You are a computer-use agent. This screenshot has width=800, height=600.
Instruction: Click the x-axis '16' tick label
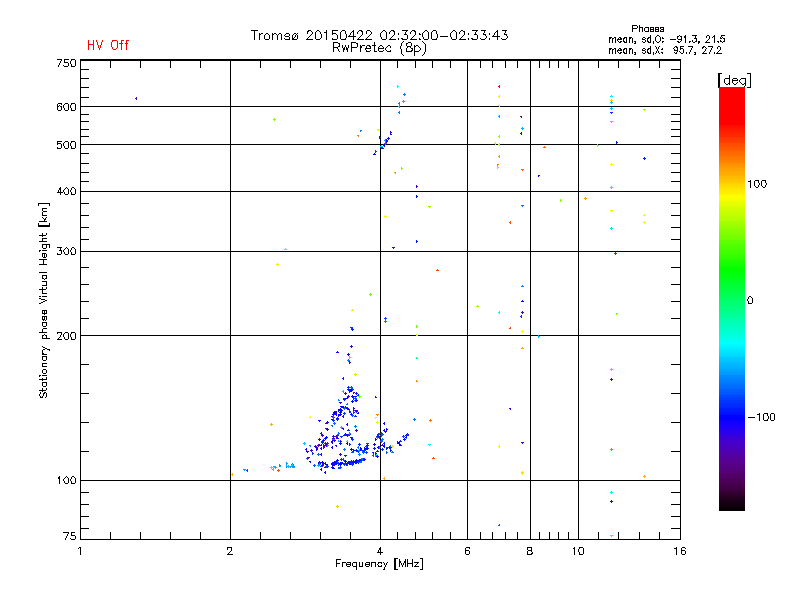click(x=680, y=551)
